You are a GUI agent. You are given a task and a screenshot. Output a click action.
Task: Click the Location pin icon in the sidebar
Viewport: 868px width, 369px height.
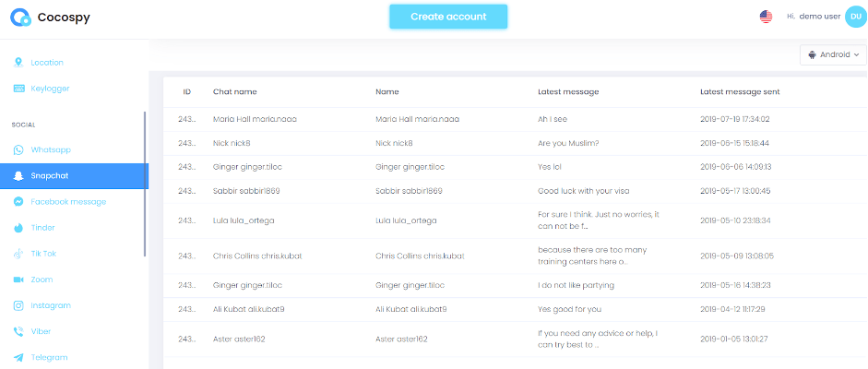pyautogui.click(x=18, y=62)
